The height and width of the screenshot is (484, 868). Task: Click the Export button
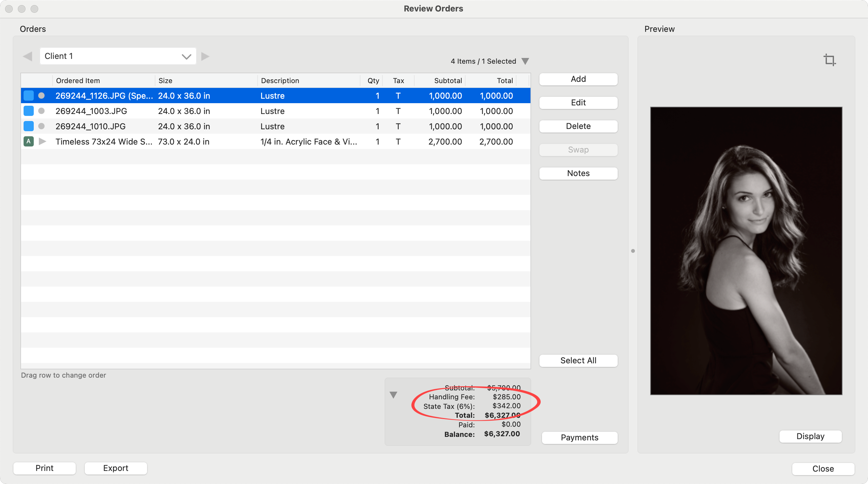(x=116, y=468)
